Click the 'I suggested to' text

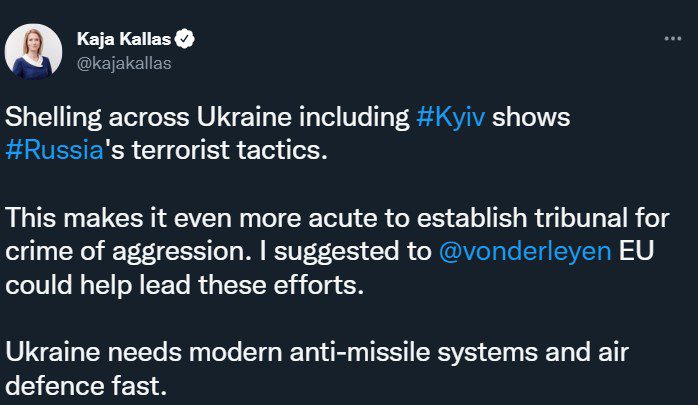click(x=345, y=251)
